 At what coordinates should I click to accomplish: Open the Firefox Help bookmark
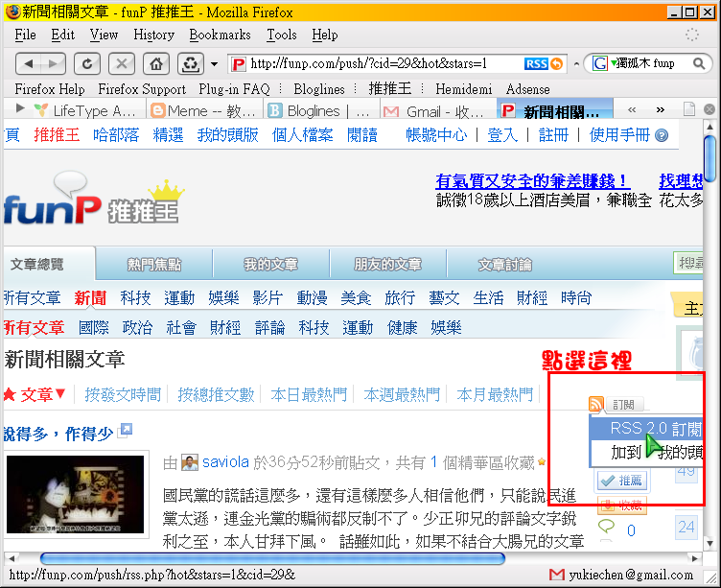50,89
